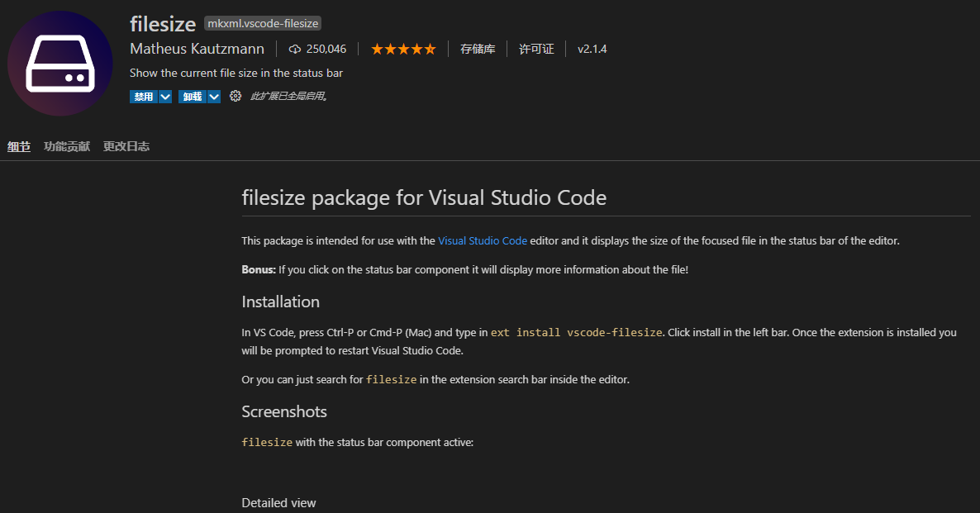
Task: Click the Detailed view heading
Action: 278,503
